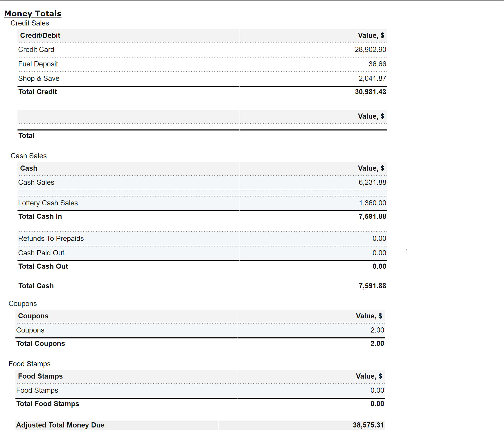Click the Total Cash Out 0.00 value
This screenshot has width=504, height=437.
pyautogui.click(x=379, y=266)
